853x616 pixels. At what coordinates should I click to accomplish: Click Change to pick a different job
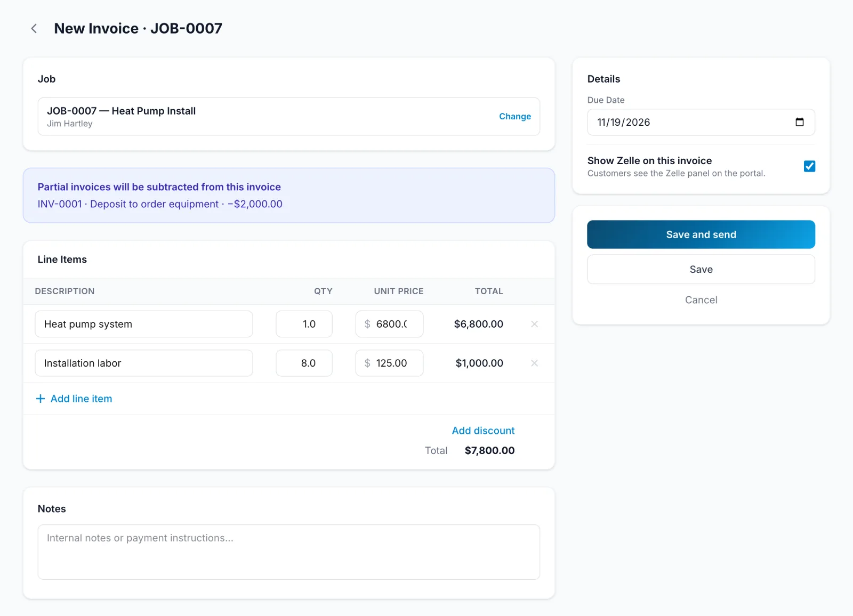click(x=514, y=116)
